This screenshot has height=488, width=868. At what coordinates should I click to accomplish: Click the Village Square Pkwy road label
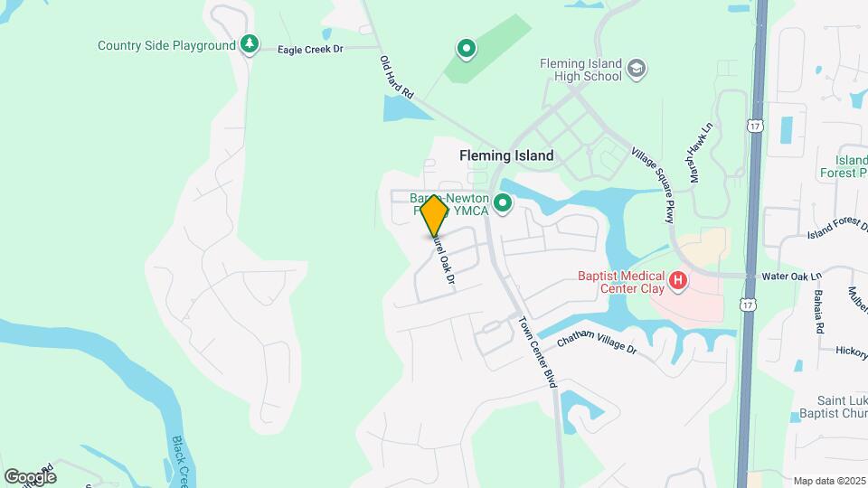tap(653, 184)
